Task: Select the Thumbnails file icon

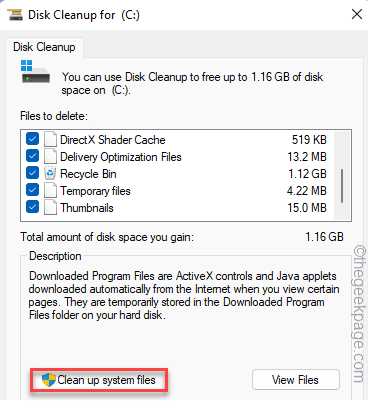Action: (50, 208)
